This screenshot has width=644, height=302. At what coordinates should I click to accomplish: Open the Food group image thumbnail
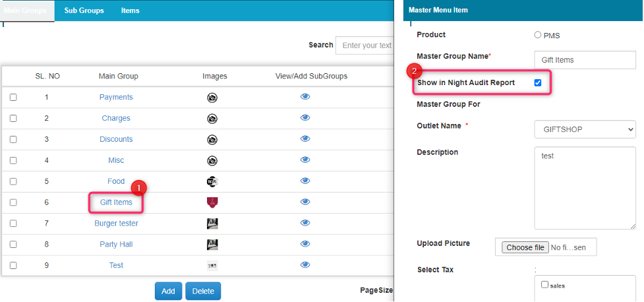[212, 181]
